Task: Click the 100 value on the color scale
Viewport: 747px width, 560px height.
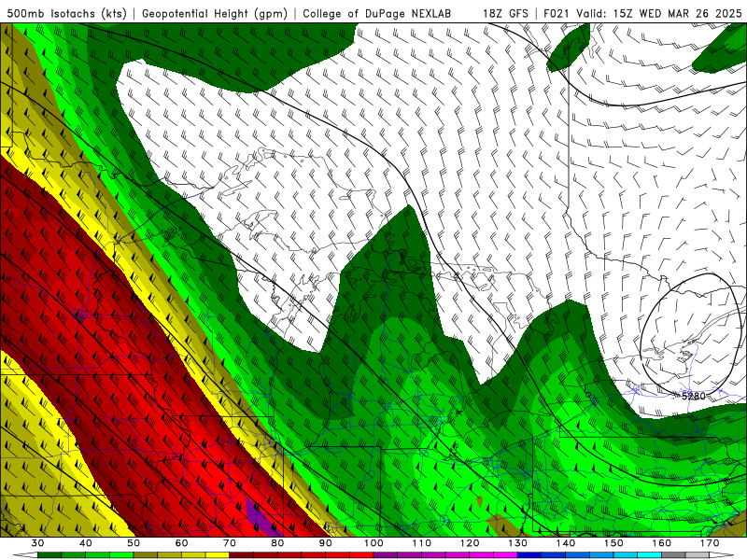Action: (374, 543)
